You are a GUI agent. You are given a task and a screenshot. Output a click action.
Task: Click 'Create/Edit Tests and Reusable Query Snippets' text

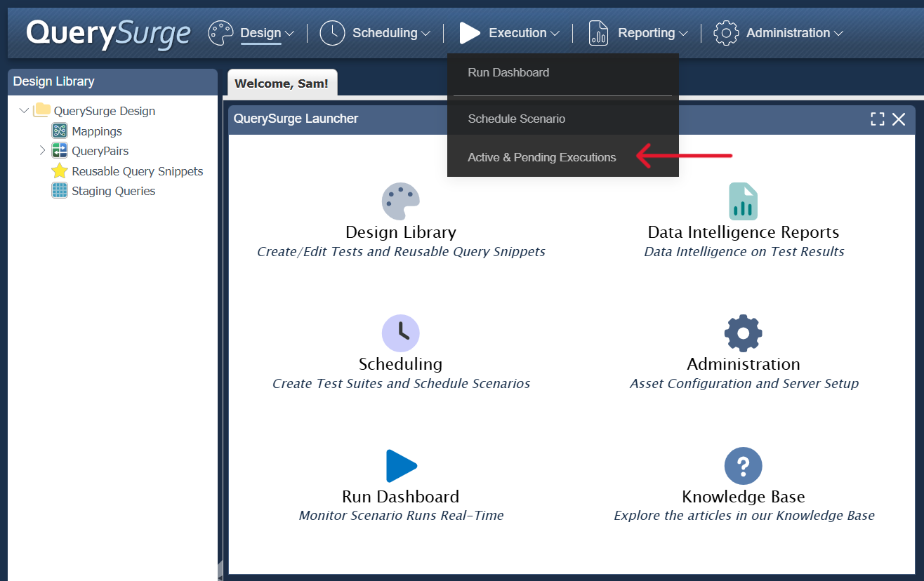[x=401, y=251]
